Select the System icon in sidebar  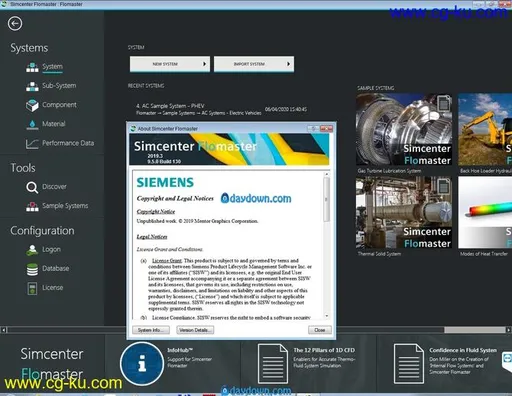32,67
